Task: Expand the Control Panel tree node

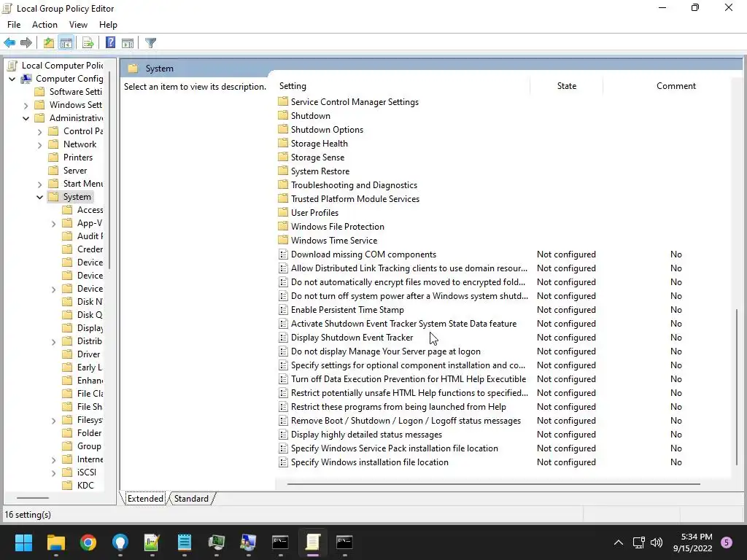Action: tap(39, 131)
